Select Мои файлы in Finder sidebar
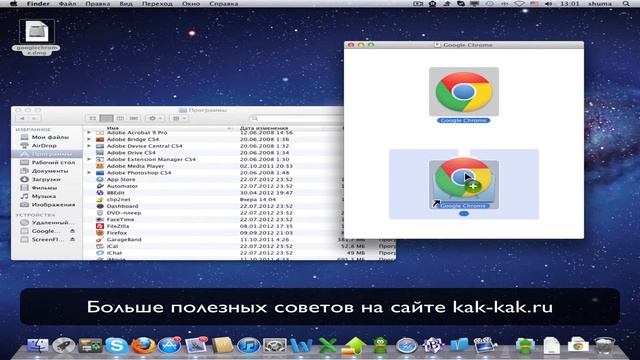 point(47,137)
